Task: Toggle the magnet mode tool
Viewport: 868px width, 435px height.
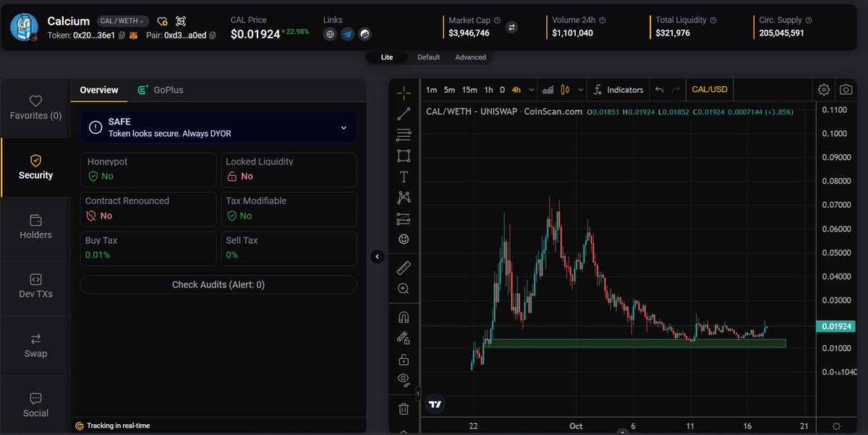Action: click(x=404, y=317)
